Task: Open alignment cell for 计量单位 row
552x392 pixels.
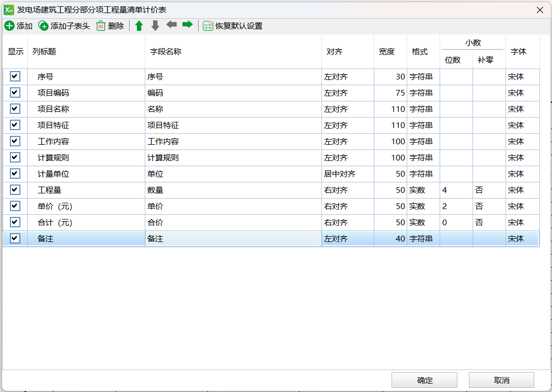Action: pos(348,174)
